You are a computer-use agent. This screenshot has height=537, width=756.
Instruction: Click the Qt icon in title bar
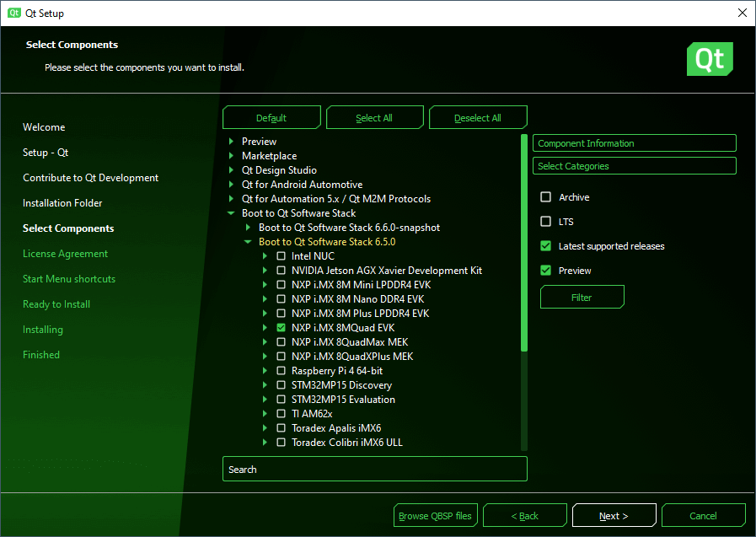coord(13,13)
